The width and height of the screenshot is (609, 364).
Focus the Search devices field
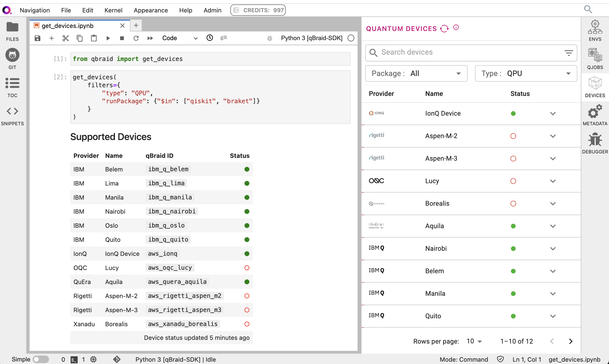(471, 53)
